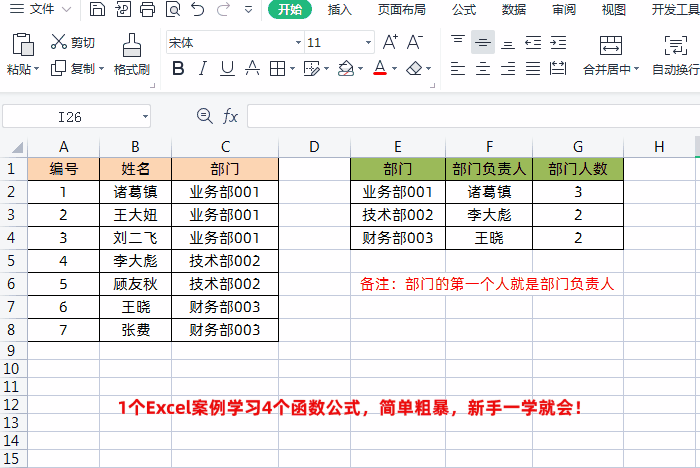Click the Print icon
The height and width of the screenshot is (468, 700).
click(x=148, y=10)
